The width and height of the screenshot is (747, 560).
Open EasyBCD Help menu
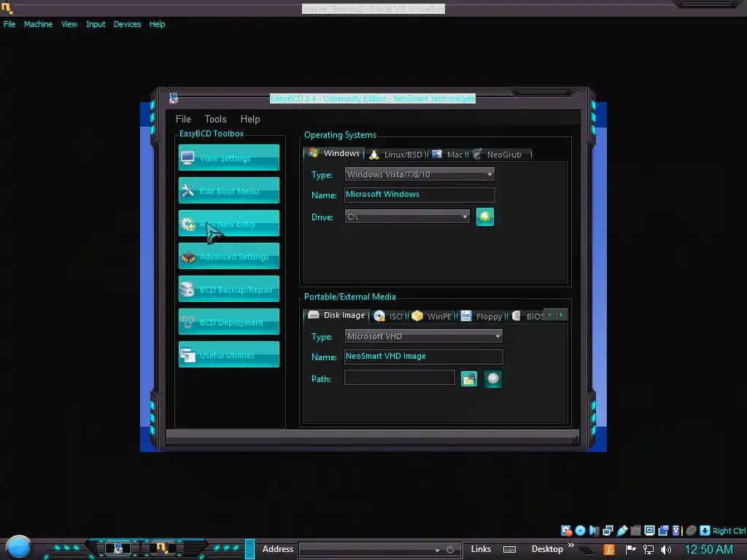point(250,119)
